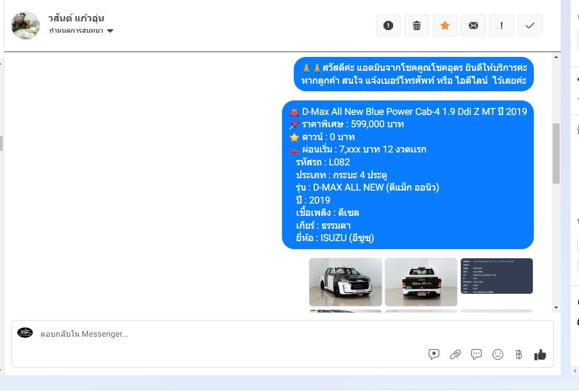
Task: Open saved replies star-bubble icon
Action: pyautogui.click(x=434, y=354)
